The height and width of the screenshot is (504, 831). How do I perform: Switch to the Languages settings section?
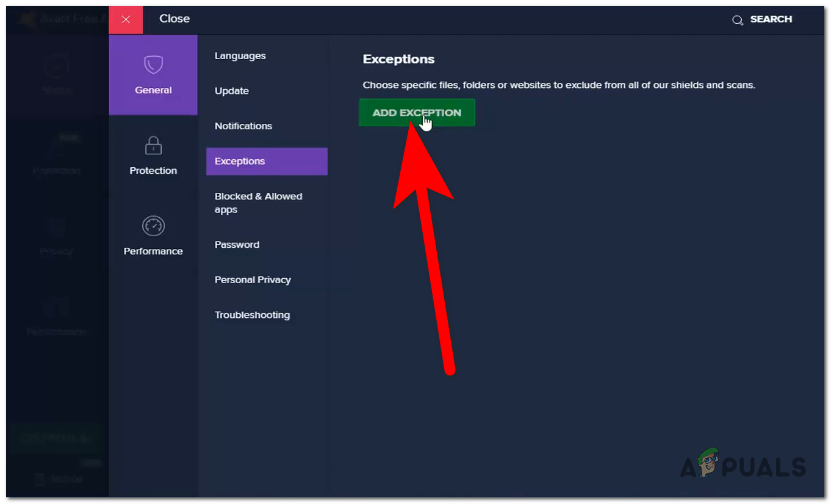coord(240,56)
